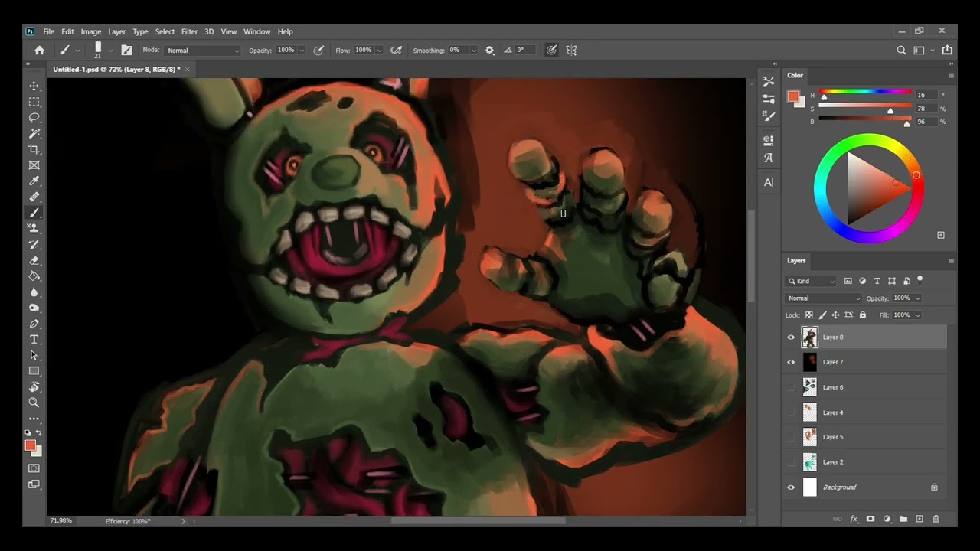Open the File menu

[x=48, y=31]
